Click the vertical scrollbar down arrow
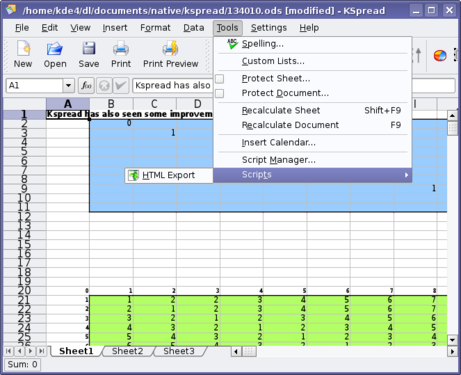Viewport: 461px width, 375px height. (x=452, y=340)
